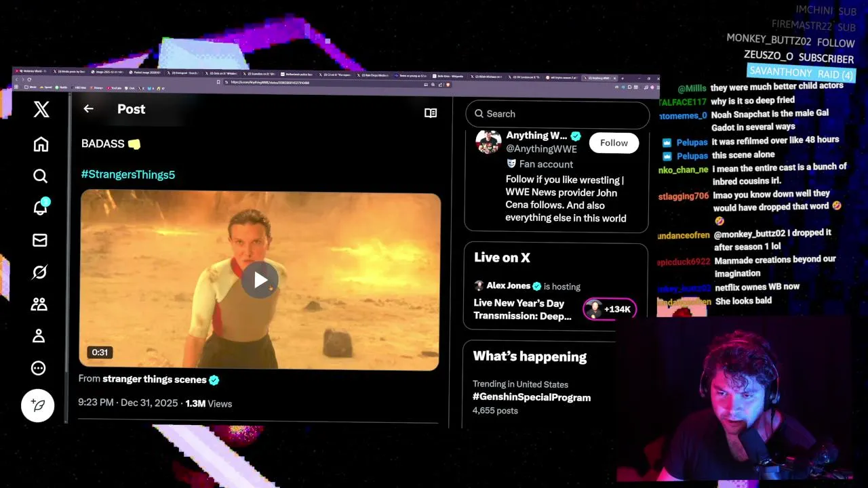The width and height of the screenshot is (868, 488).
Task: Go to the Home feed icon
Action: point(41,144)
